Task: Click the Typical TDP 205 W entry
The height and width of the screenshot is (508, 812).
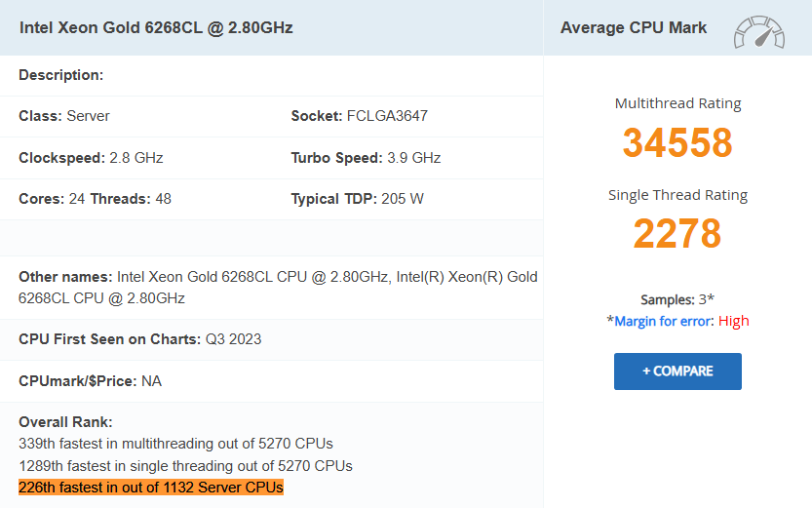Action: (357, 199)
